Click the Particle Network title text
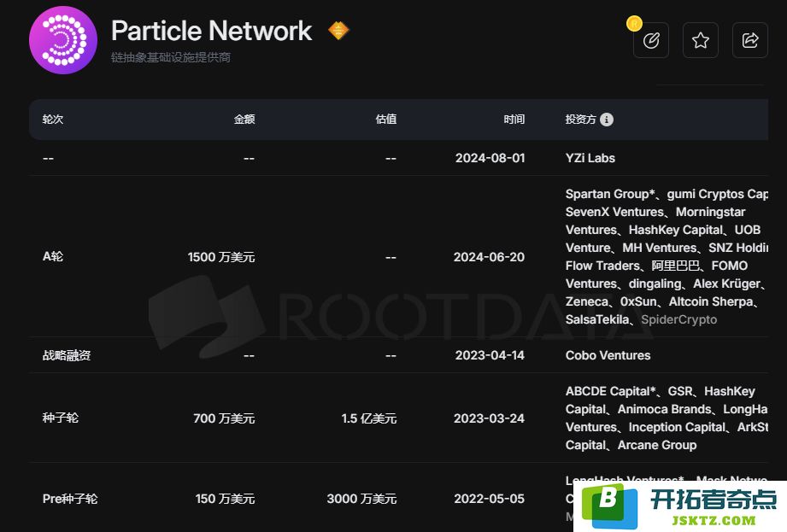This screenshot has width=787, height=532. click(211, 31)
